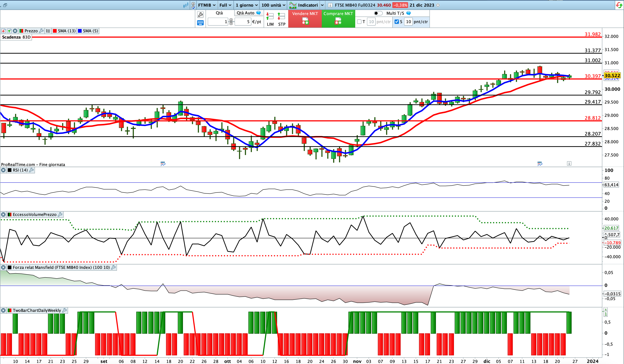Click Vendere MKT sell button
Screen dimensions: 624x364
[x=305, y=19]
